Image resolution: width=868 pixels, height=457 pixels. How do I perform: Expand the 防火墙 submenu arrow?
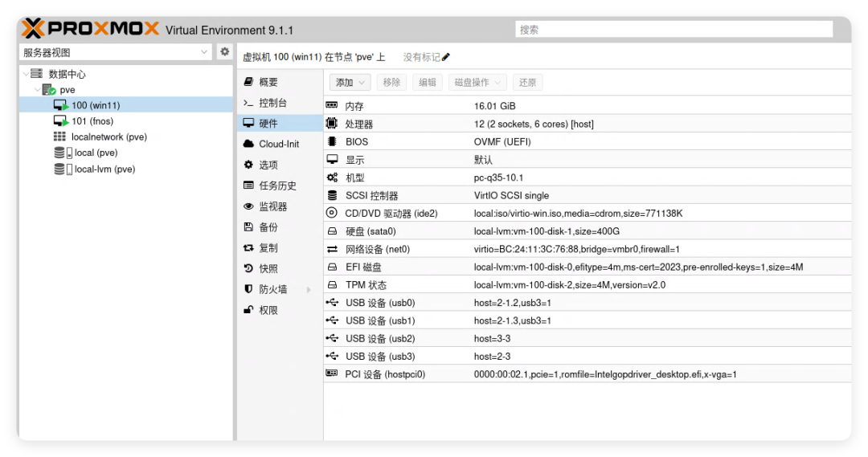[x=309, y=289]
